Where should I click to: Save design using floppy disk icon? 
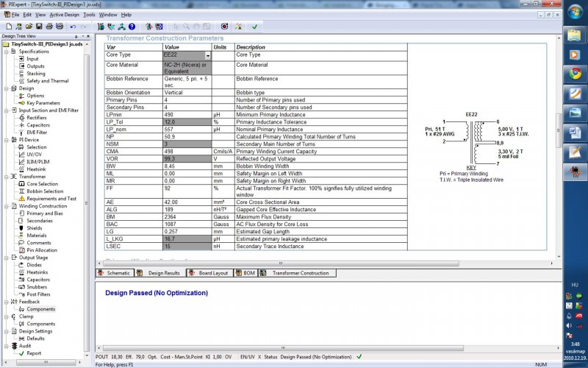point(39,26)
